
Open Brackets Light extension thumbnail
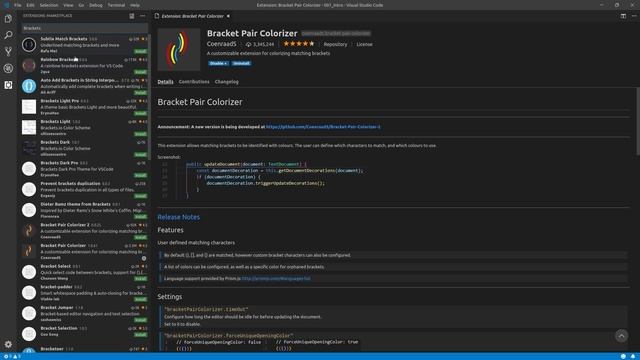coord(29,127)
